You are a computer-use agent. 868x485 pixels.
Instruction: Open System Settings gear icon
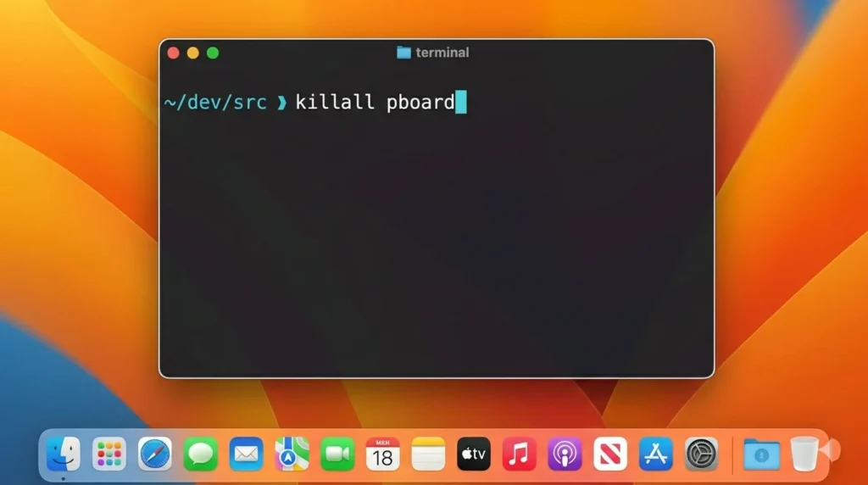701,454
